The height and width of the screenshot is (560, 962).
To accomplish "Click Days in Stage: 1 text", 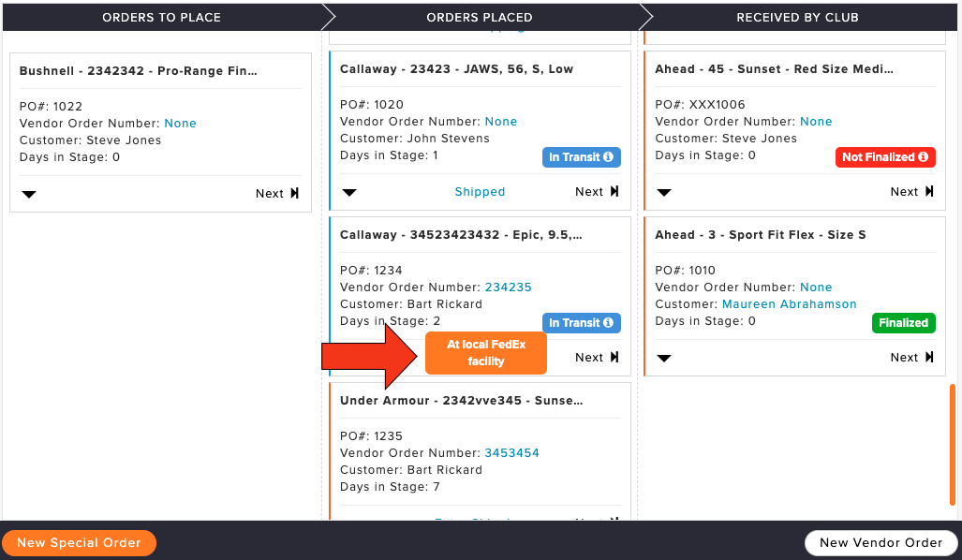I will (389, 155).
